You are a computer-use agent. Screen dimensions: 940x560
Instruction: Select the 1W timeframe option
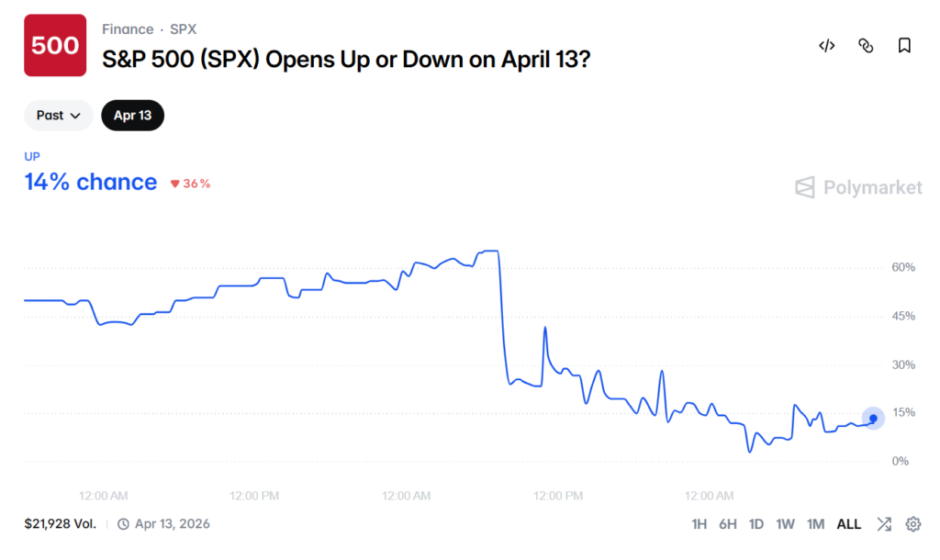pyautogui.click(x=786, y=523)
